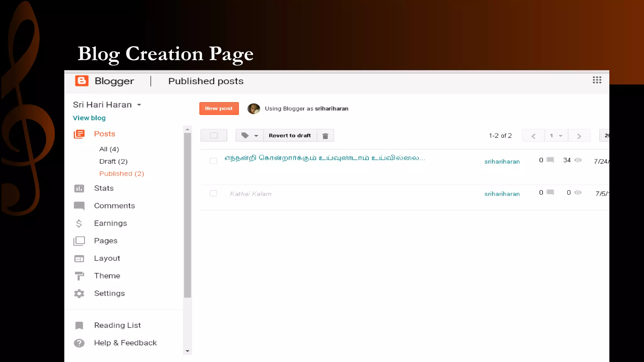Click the Settings gear icon

point(79,293)
